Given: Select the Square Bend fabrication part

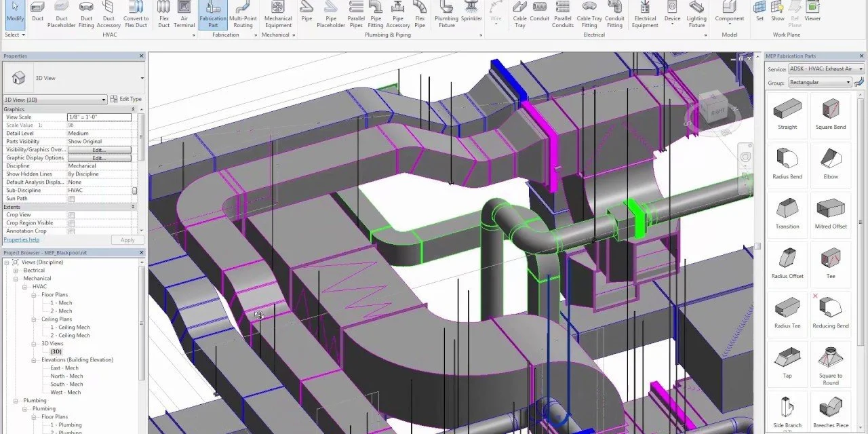Looking at the screenshot, I should 831,114.
